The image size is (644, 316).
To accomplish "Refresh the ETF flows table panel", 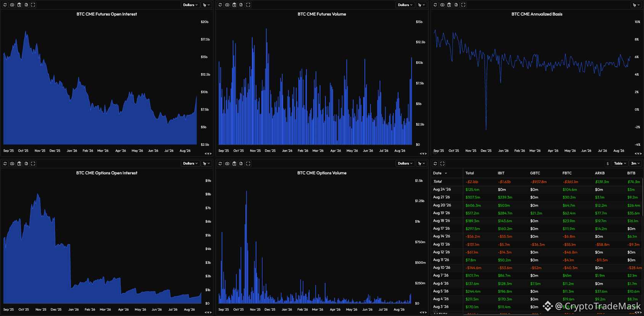I will click(435, 164).
